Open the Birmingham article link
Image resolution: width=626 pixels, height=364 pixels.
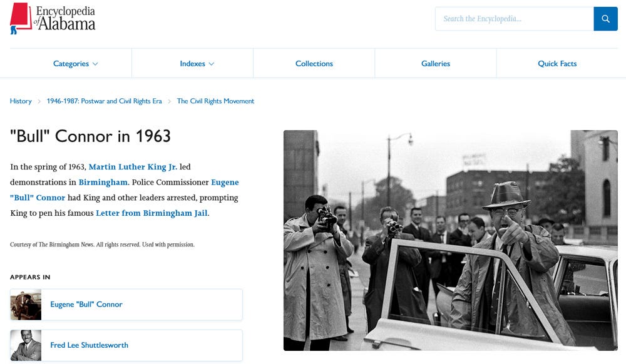click(x=103, y=182)
